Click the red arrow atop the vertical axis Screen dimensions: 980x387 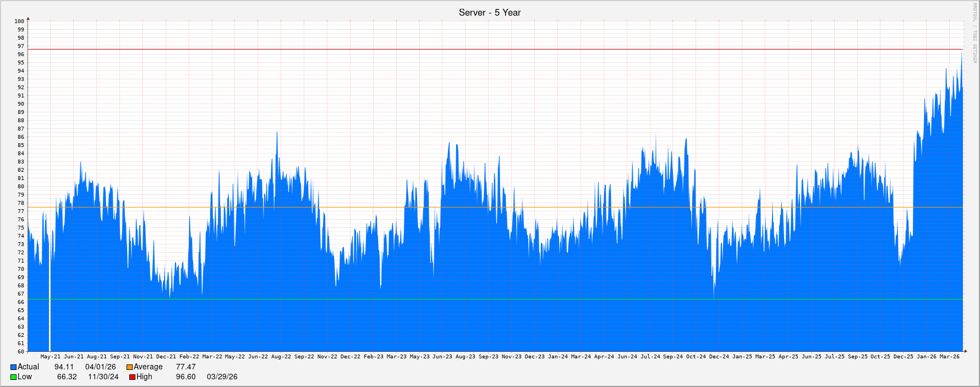click(x=28, y=18)
